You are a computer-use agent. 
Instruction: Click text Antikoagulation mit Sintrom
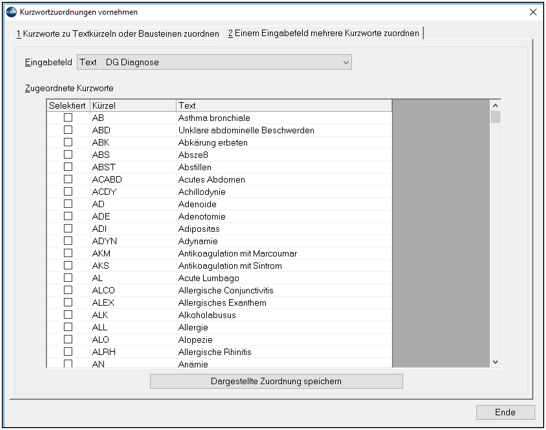[230, 266]
